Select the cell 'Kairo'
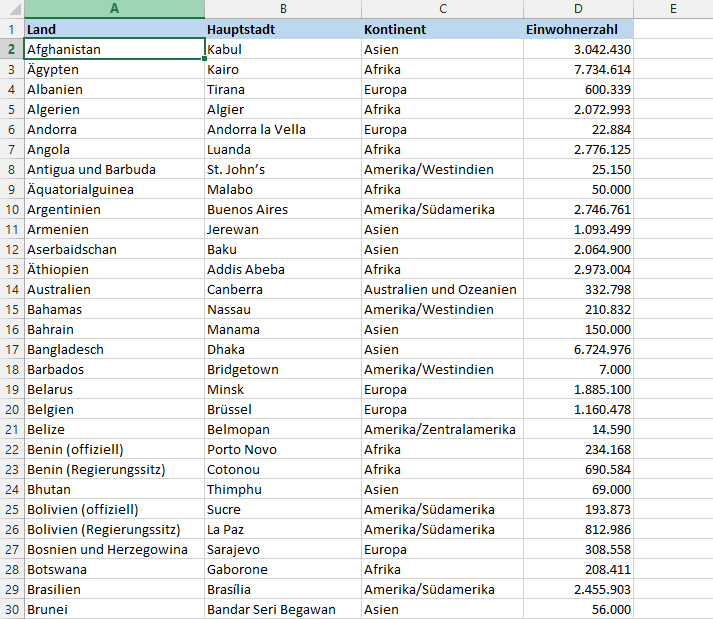Image resolution: width=713 pixels, height=619 pixels. coord(283,69)
